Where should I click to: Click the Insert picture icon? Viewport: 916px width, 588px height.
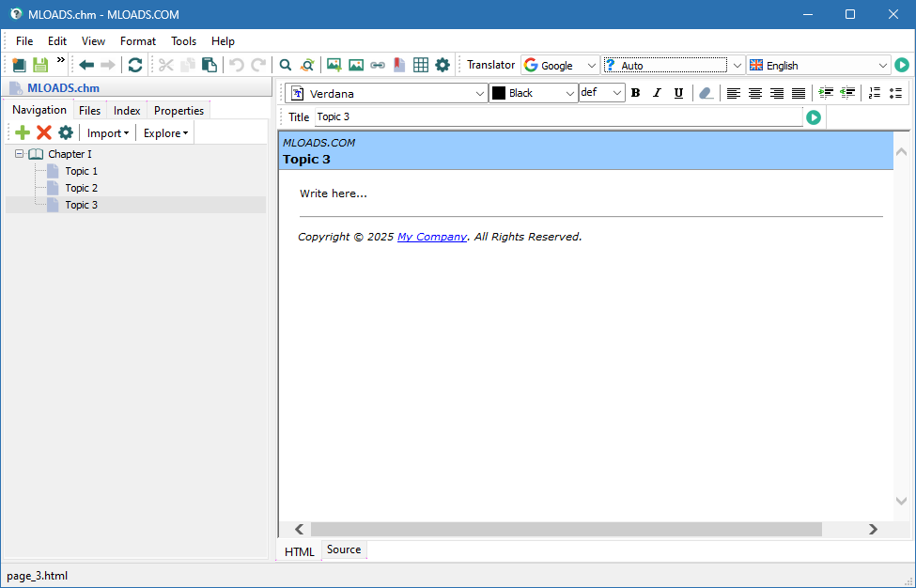coord(356,65)
